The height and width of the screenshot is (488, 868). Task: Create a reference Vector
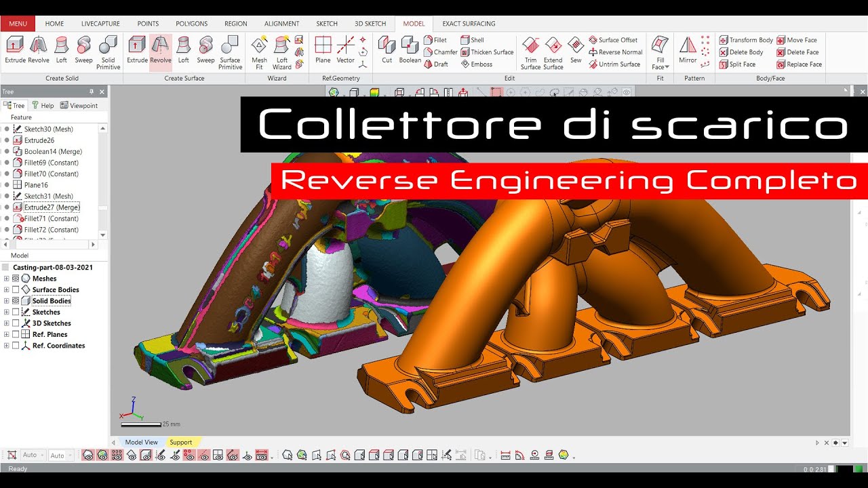point(346,51)
